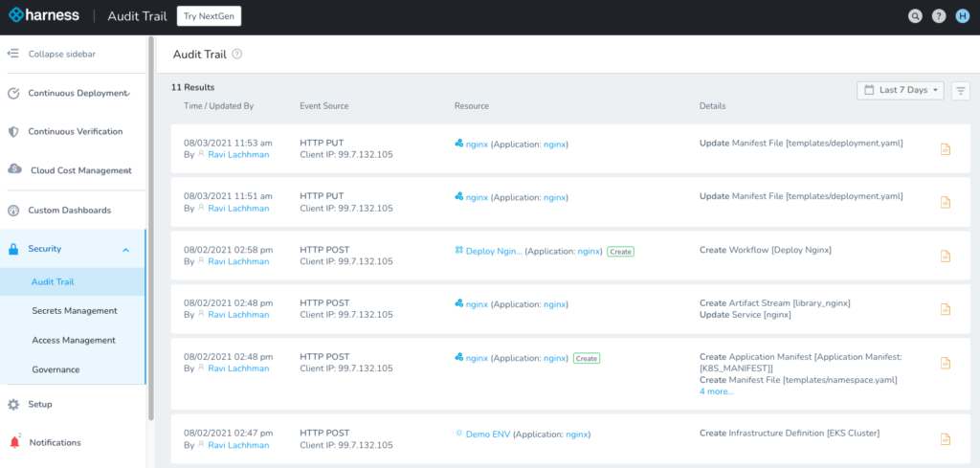View YAML diff icon for Infrastructure Definition entry
The height and width of the screenshot is (468, 980).
click(x=946, y=438)
